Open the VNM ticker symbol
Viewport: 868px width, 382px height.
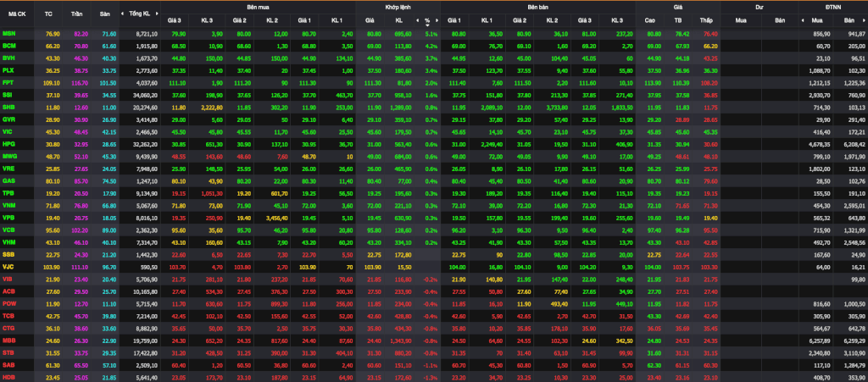(x=8, y=205)
